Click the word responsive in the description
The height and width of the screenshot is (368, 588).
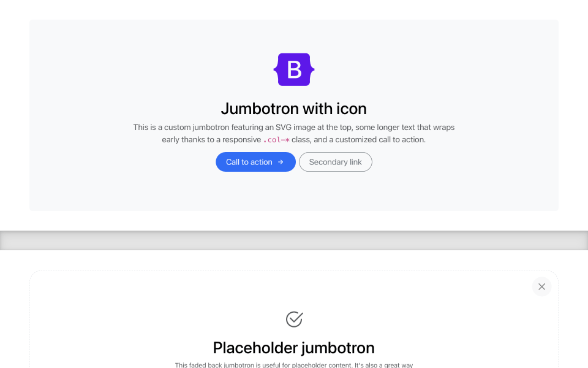coord(242,140)
